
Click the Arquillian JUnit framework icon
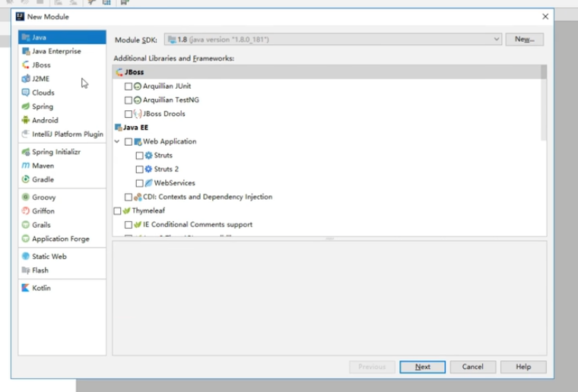click(x=138, y=86)
